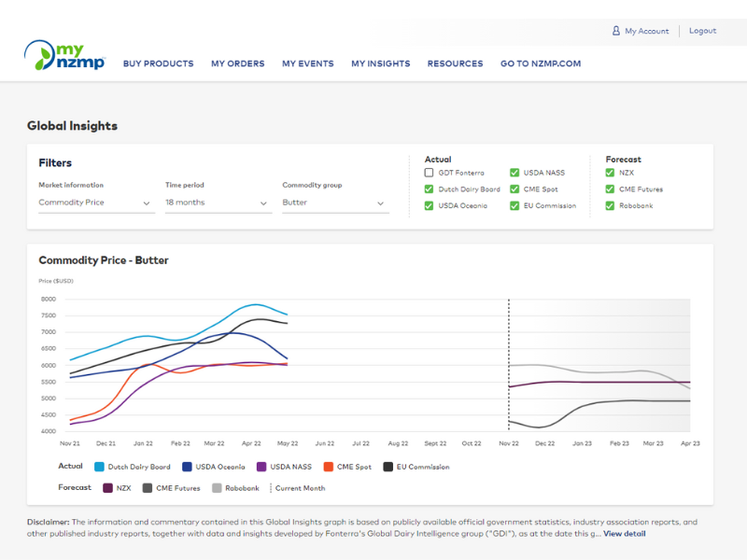Screen dimensions: 747x560
Task: Click the Commodity Price - Butter chart title
Action: pos(104,260)
